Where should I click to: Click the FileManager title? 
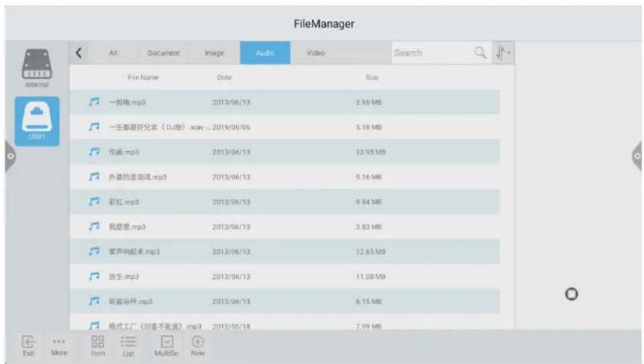[x=323, y=24]
